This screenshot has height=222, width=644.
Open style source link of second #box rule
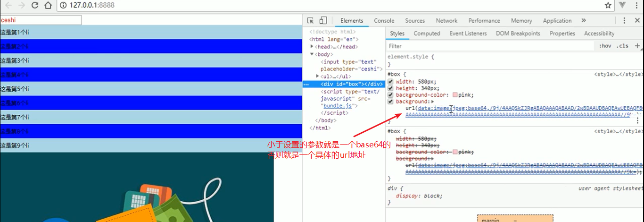(619, 131)
